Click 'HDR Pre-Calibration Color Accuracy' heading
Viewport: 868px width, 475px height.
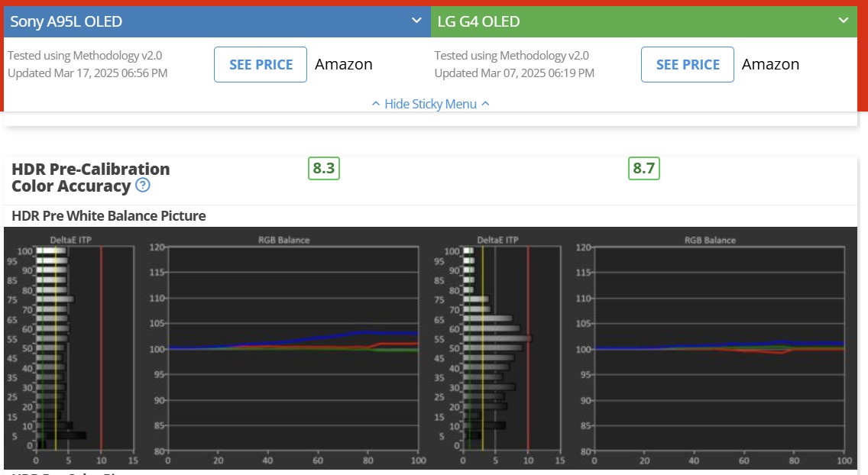point(91,177)
